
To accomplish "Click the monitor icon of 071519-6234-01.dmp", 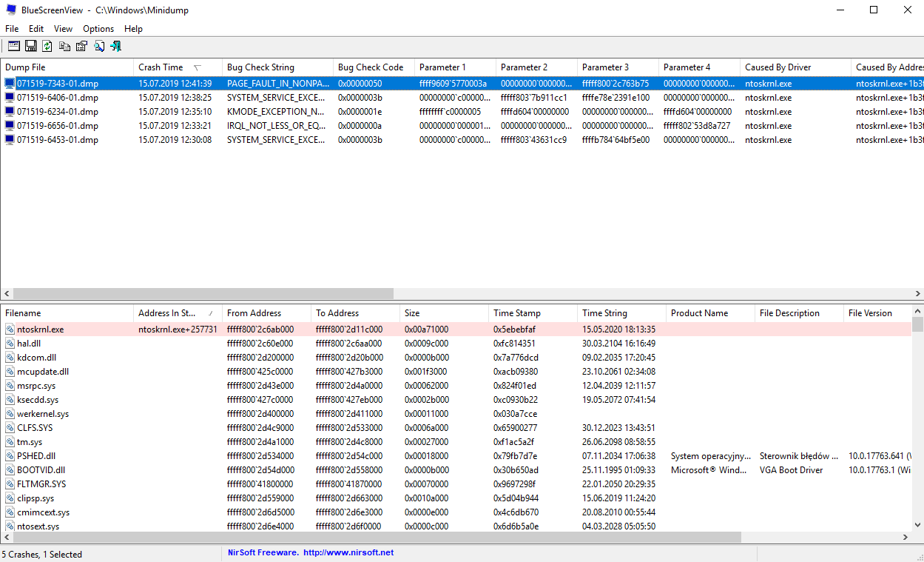I will click(x=10, y=112).
